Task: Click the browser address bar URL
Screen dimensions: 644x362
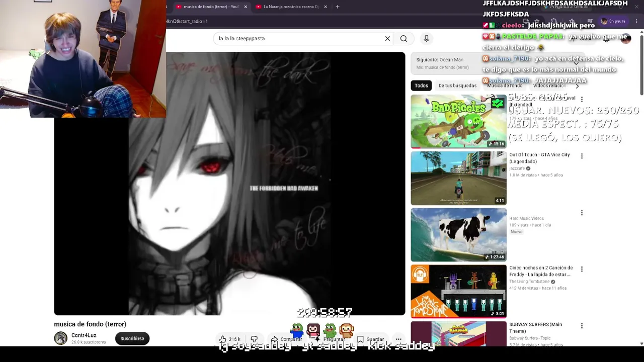Action: click(x=186, y=21)
